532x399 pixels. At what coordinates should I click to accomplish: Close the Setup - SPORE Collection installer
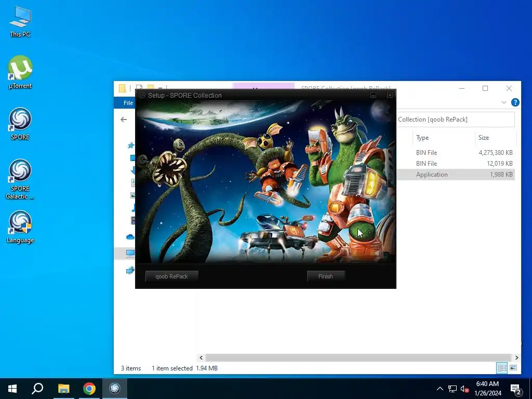pyautogui.click(x=390, y=95)
